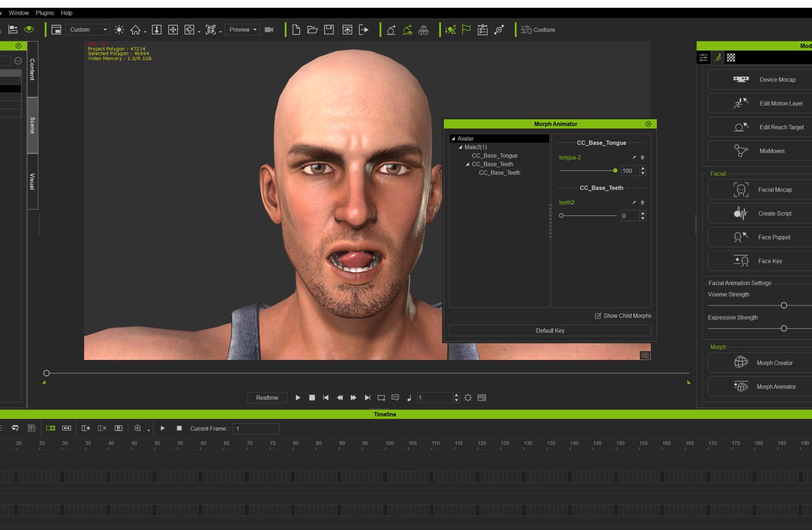812x530 pixels.
Task: Adjust the teeth2 morph slider
Action: tap(561, 216)
